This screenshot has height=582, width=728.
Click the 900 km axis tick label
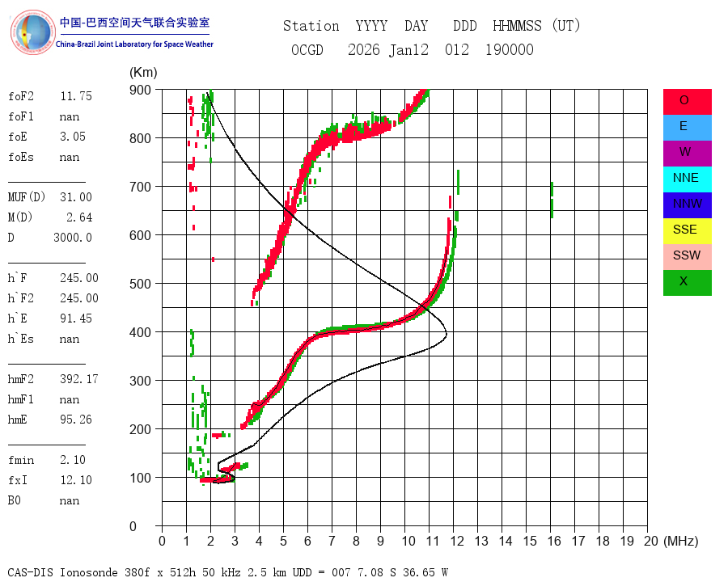[140, 90]
